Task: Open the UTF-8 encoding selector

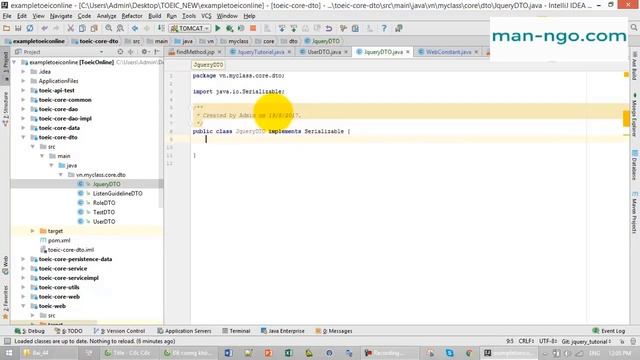Action: (x=548, y=341)
